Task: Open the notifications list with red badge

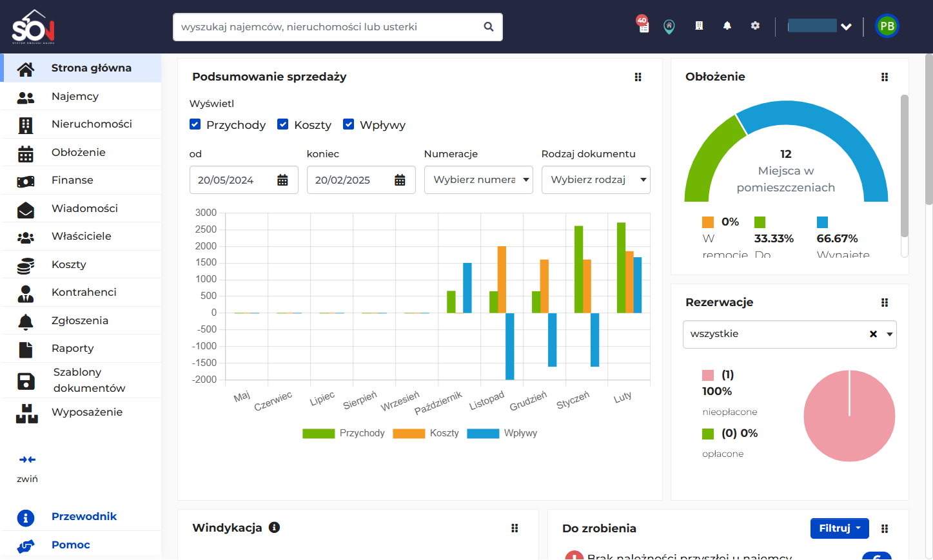Action: coord(642,24)
